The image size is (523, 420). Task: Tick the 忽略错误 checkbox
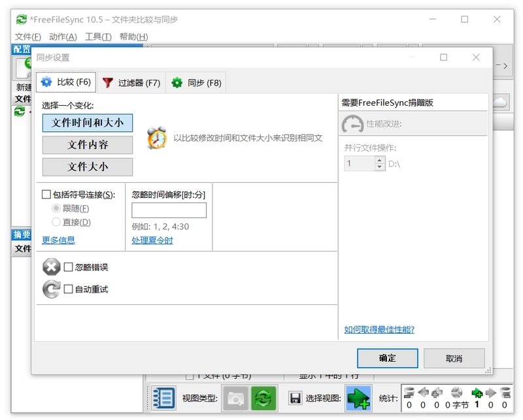68,267
